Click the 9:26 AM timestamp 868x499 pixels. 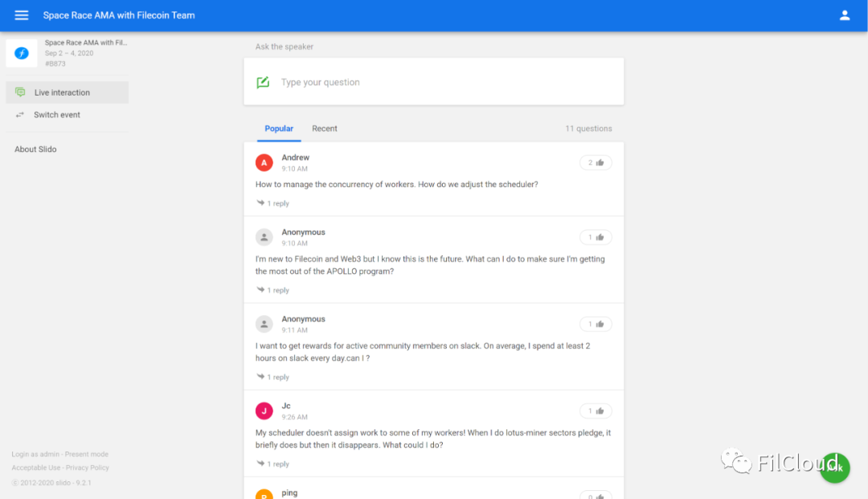tap(294, 417)
